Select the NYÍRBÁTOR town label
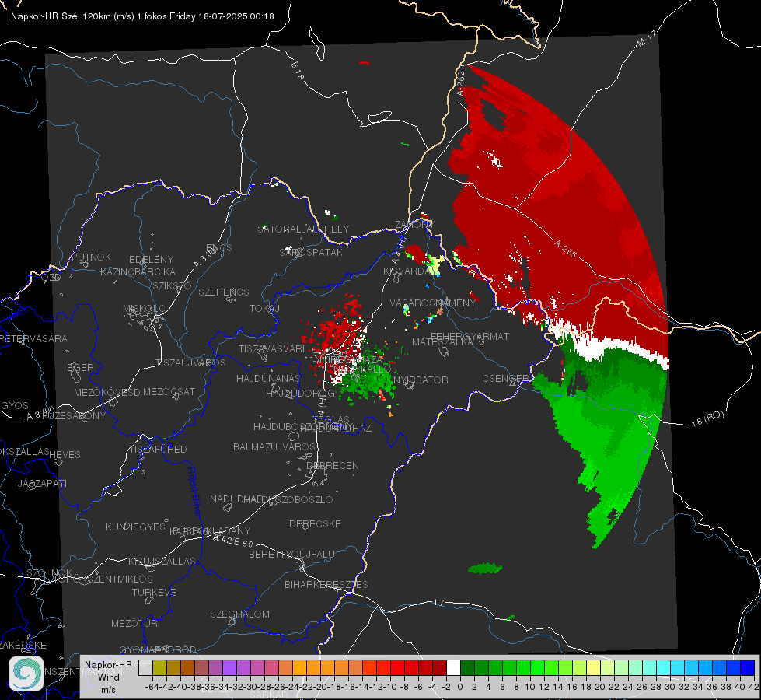The height and width of the screenshot is (700, 761). pos(421,380)
